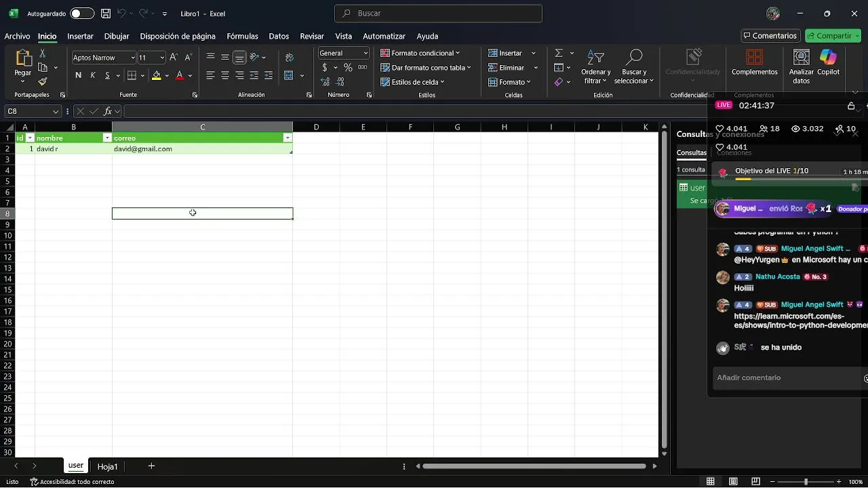The image size is (868, 488).
Task: Click the Compartir button
Action: click(x=831, y=36)
